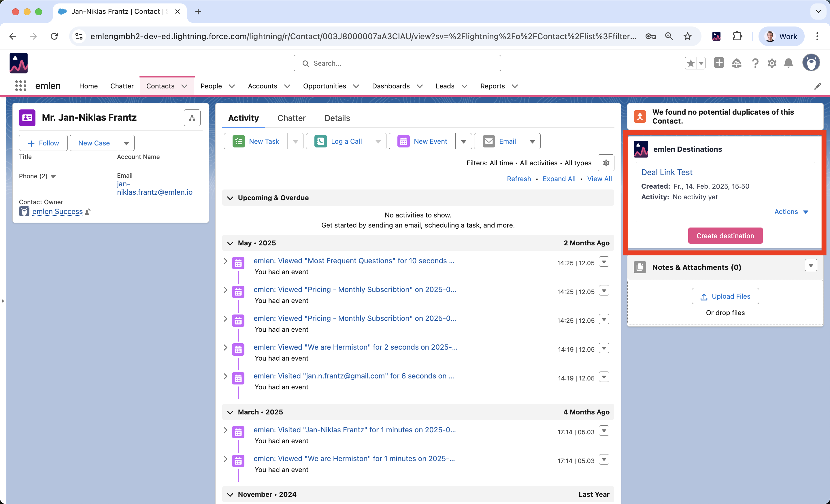
Task: Open the Opportunities nav tab
Action: 325,86
